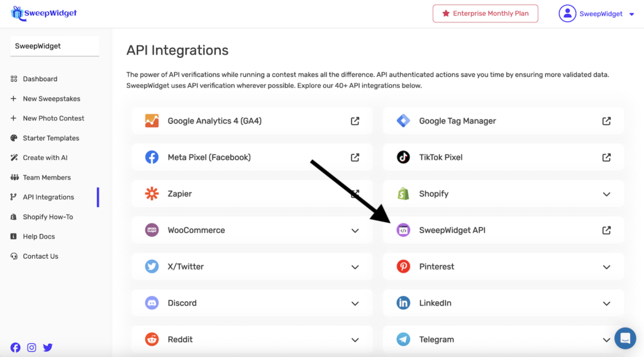Expand the Shopify integration section
This screenshot has width=644, height=357.
pyautogui.click(x=606, y=194)
